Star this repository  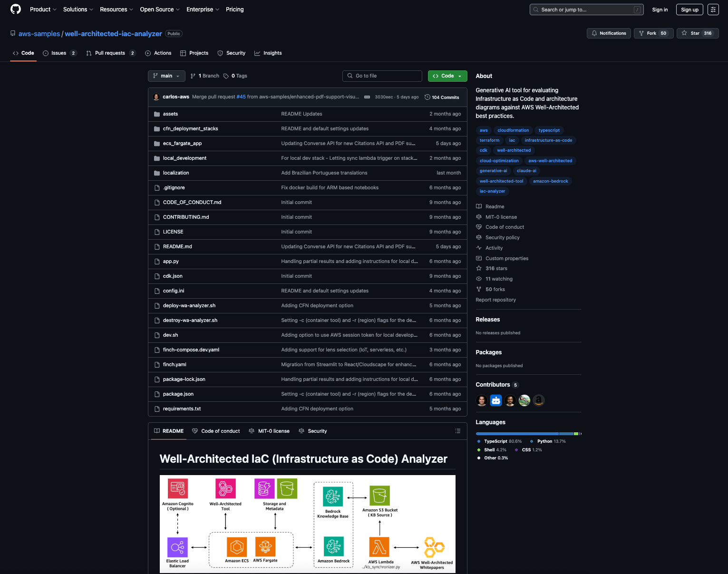[697, 33]
